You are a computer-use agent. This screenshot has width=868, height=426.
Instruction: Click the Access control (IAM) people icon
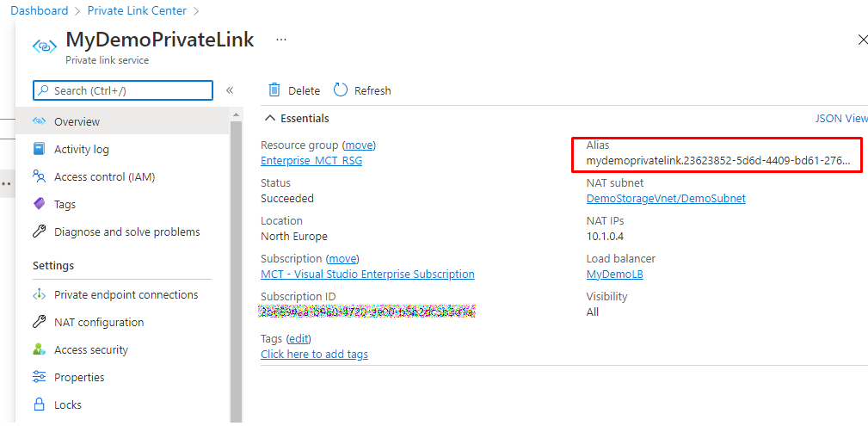click(39, 176)
